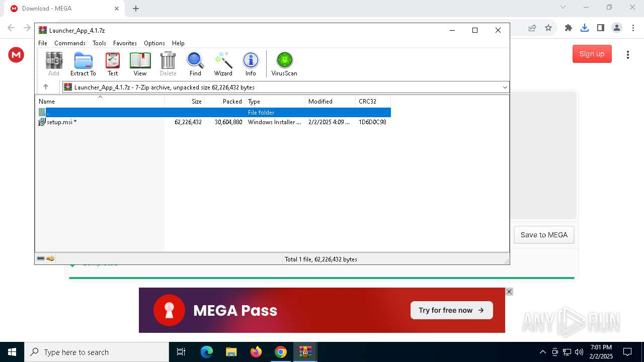644x362 pixels.
Task: Expand the archive path dropdown
Action: pos(505,87)
